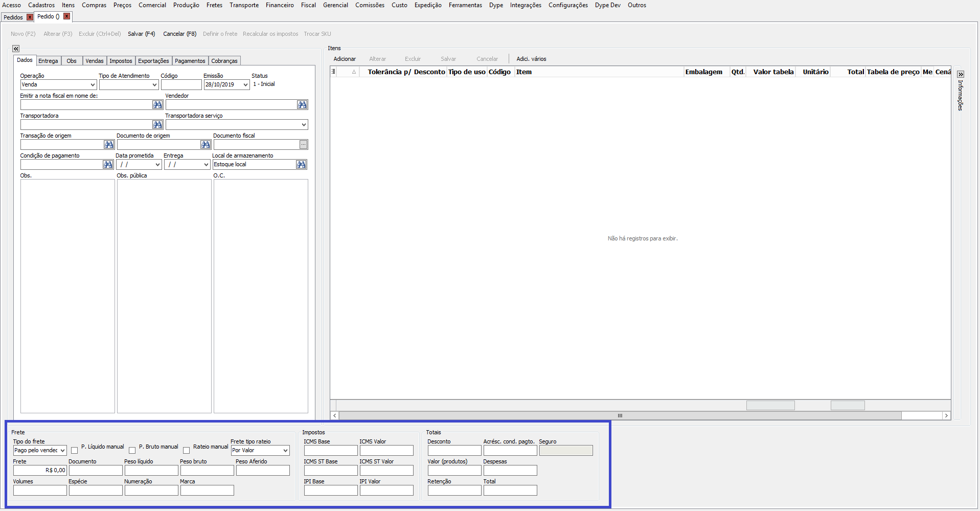980x511 pixels.
Task: Click the Despesas input field
Action: (x=510, y=471)
